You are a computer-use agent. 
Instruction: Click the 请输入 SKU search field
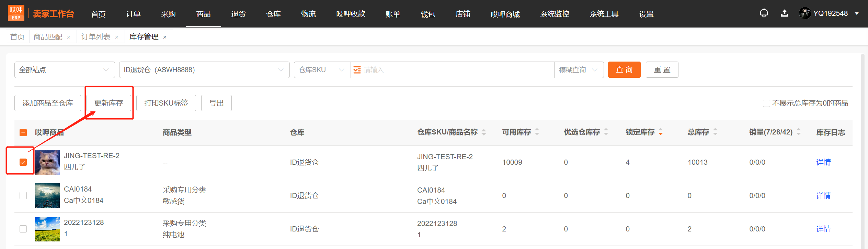point(457,70)
